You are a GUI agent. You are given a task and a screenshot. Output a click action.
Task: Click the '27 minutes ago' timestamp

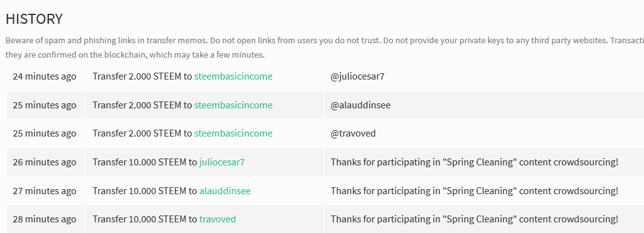tap(45, 191)
